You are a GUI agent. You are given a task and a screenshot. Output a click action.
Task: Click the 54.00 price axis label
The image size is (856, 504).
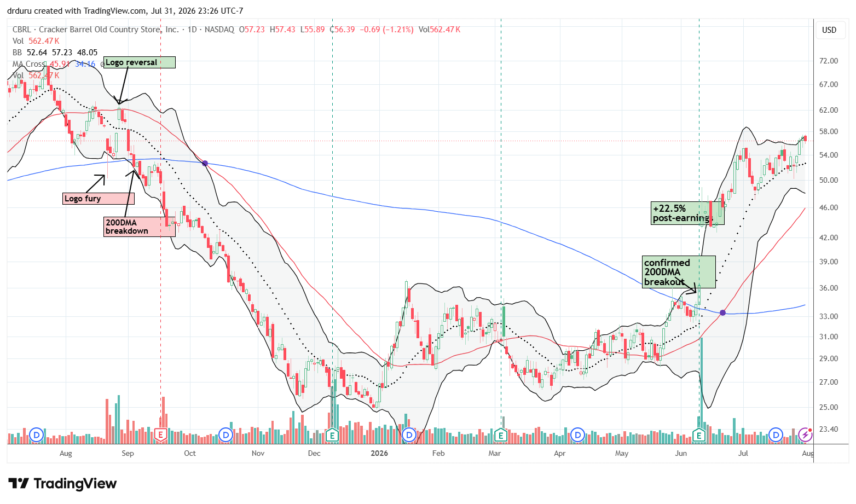click(x=829, y=155)
